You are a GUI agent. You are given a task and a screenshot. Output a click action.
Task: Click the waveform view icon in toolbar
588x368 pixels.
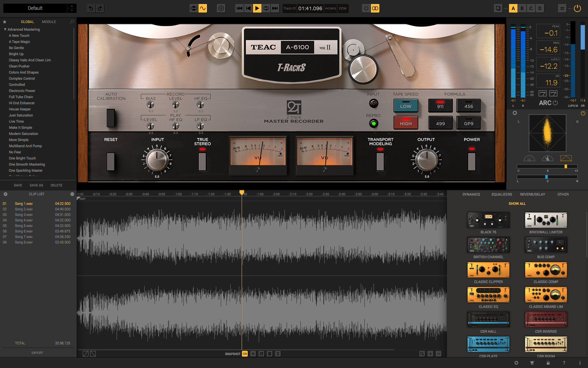(203, 8)
